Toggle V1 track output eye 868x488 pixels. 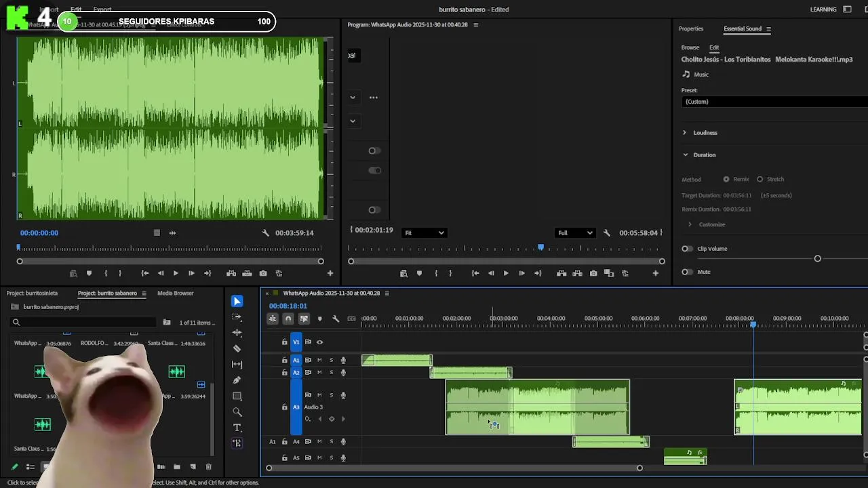(319, 342)
